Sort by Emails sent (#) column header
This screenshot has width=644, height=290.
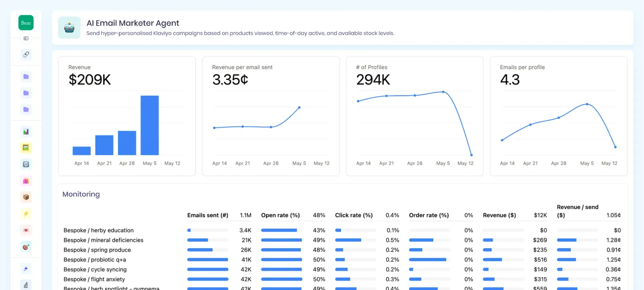click(x=207, y=215)
